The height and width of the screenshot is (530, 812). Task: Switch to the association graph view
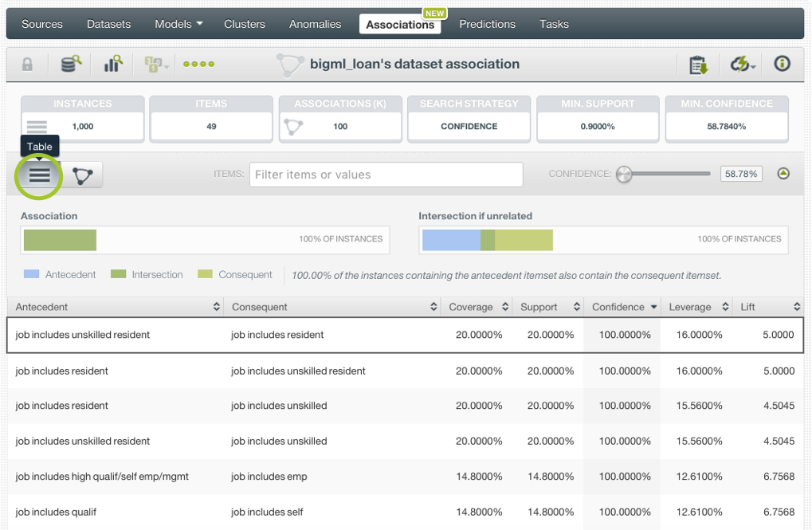[x=82, y=175]
